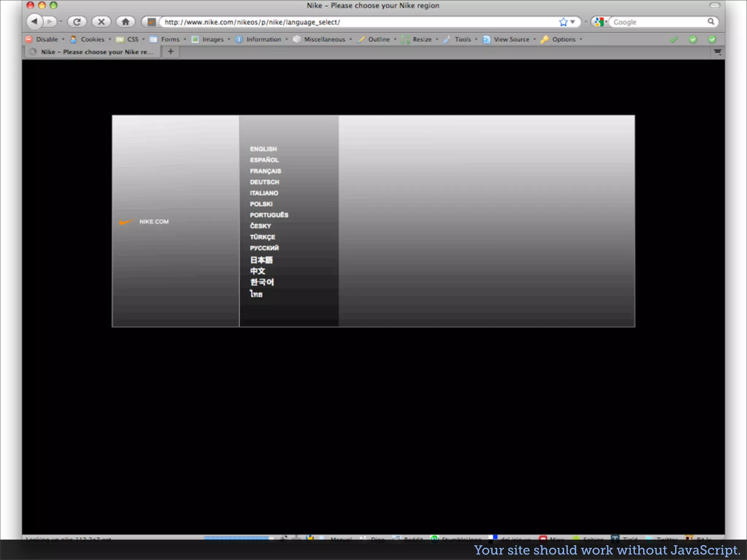Reload the page with the refresh icon
The image size is (747, 560).
coord(77,22)
